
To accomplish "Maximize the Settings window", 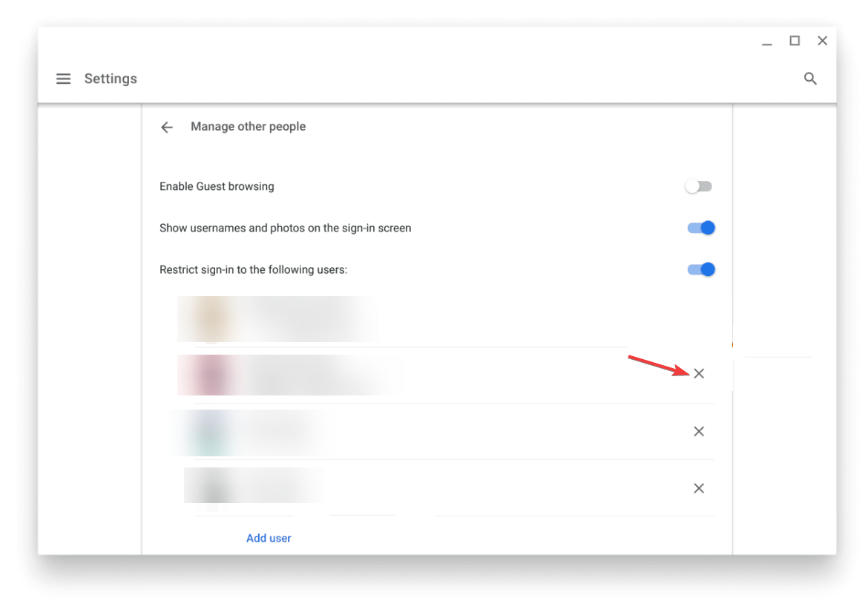I will (795, 41).
